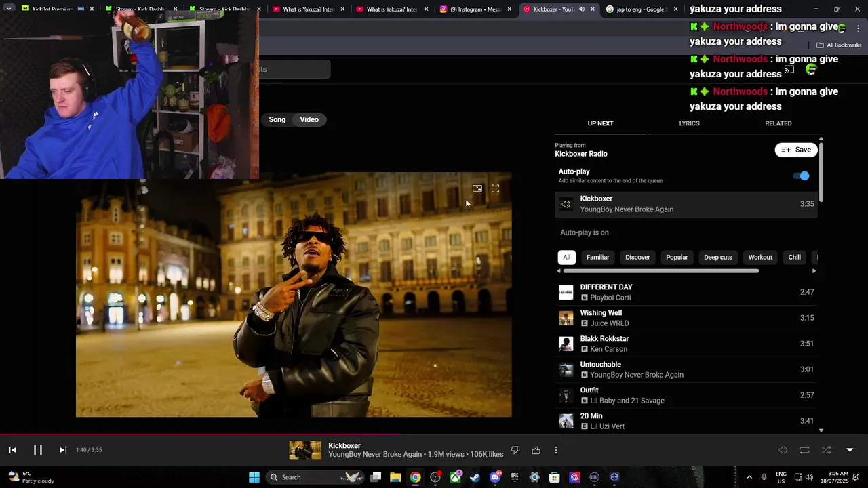Open Xbox app from the taskbar
Screen dimensions: 868x488
click(x=455, y=477)
